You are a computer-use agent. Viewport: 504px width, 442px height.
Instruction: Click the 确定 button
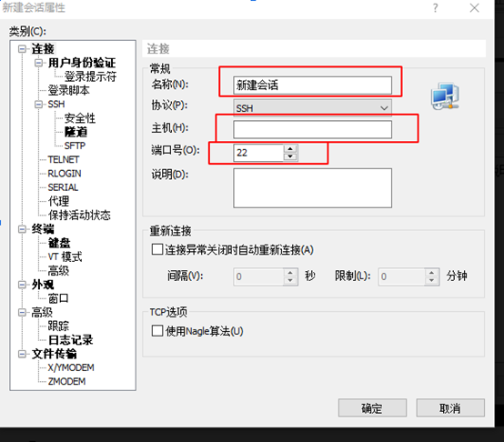click(372, 408)
